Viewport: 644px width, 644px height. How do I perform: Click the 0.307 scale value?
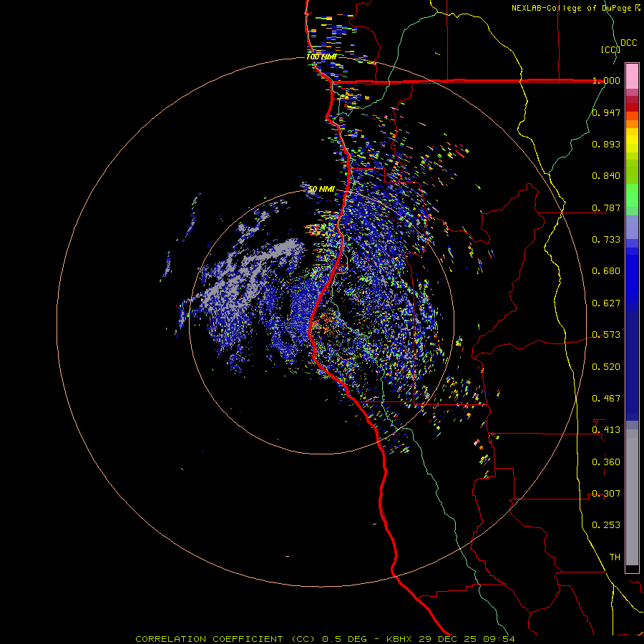606,494
